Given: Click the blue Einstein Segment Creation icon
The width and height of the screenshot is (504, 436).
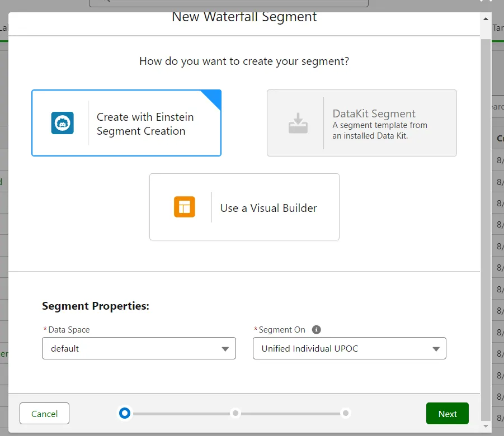Looking at the screenshot, I should coord(63,123).
